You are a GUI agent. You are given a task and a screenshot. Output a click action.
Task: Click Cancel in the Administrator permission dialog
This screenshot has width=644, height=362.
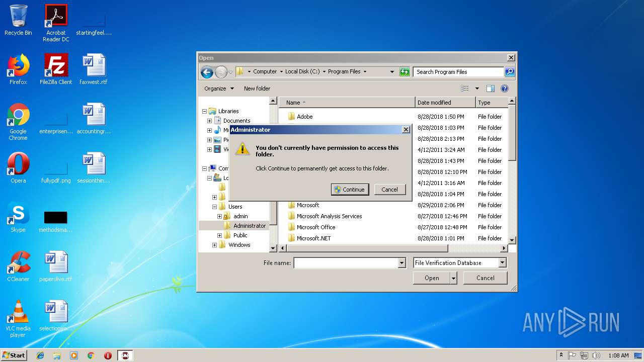pos(390,190)
